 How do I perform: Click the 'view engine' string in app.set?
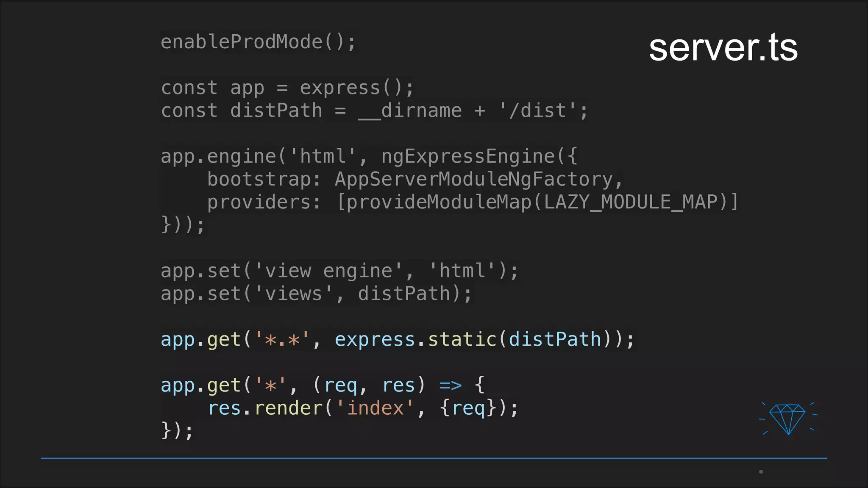click(328, 271)
